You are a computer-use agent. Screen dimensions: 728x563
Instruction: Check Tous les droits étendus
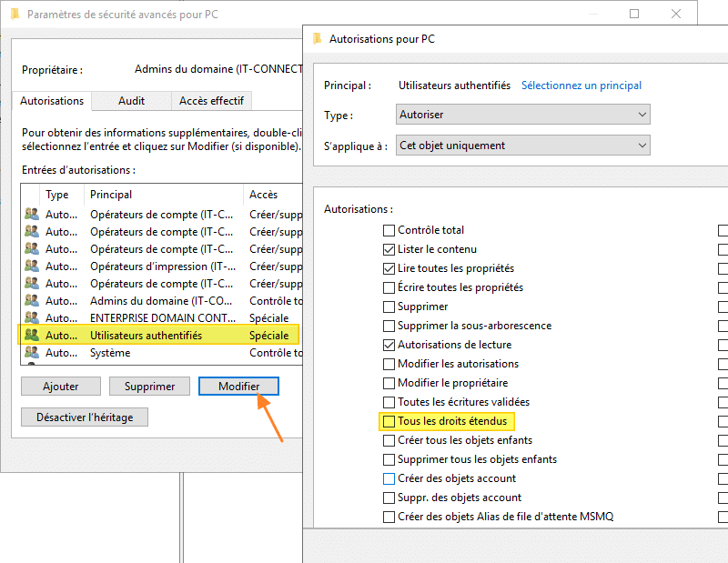pos(389,422)
